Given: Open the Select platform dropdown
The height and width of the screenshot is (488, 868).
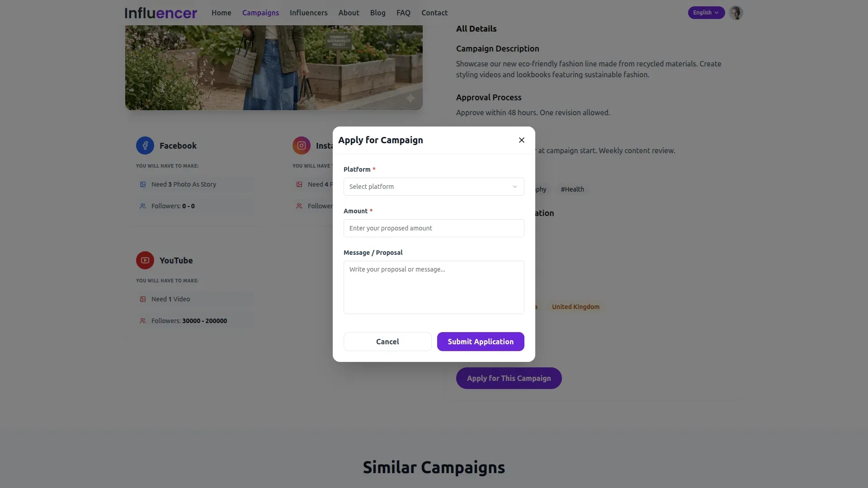Looking at the screenshot, I should click(434, 187).
